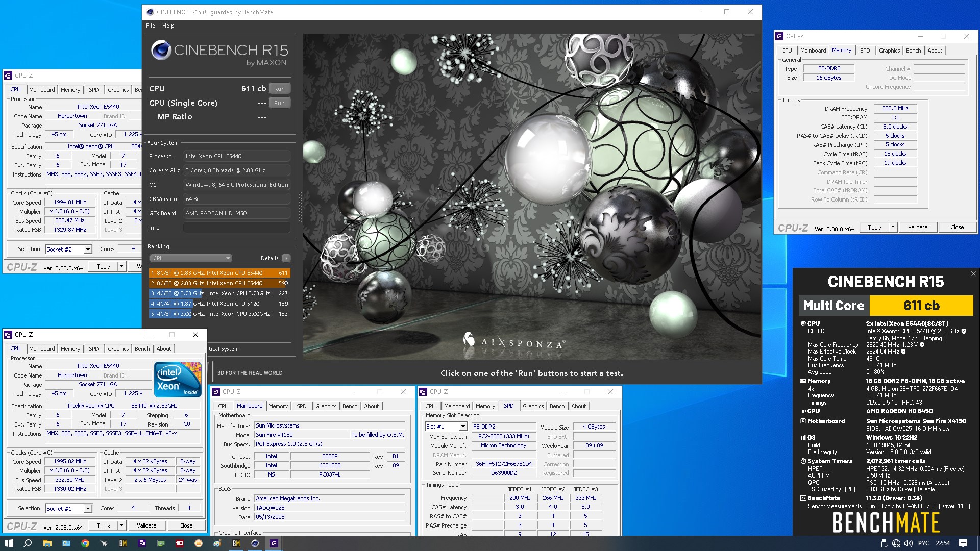This screenshot has width=980, height=551.
Task: Click the safely remove USB tray icon
Action: 884,543
